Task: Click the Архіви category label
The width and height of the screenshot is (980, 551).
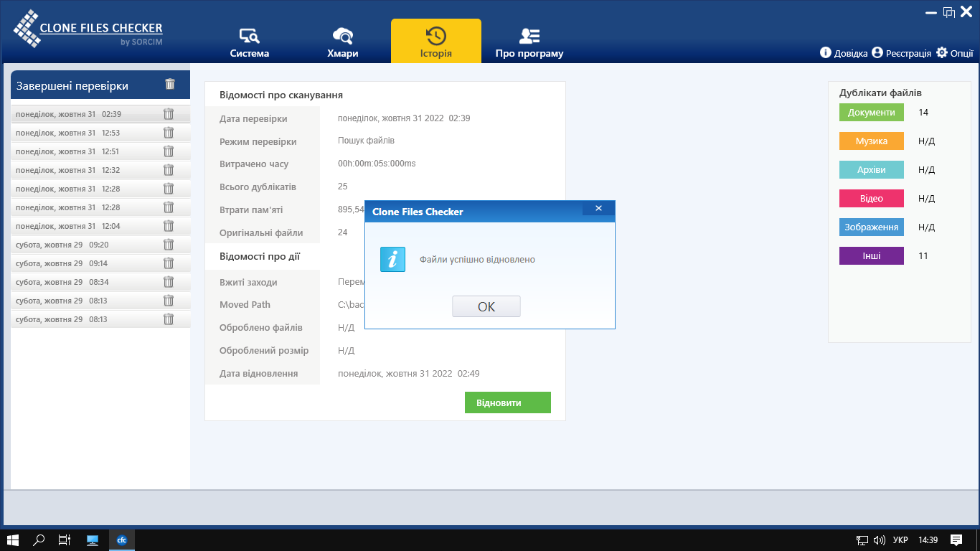Action: 872,170
